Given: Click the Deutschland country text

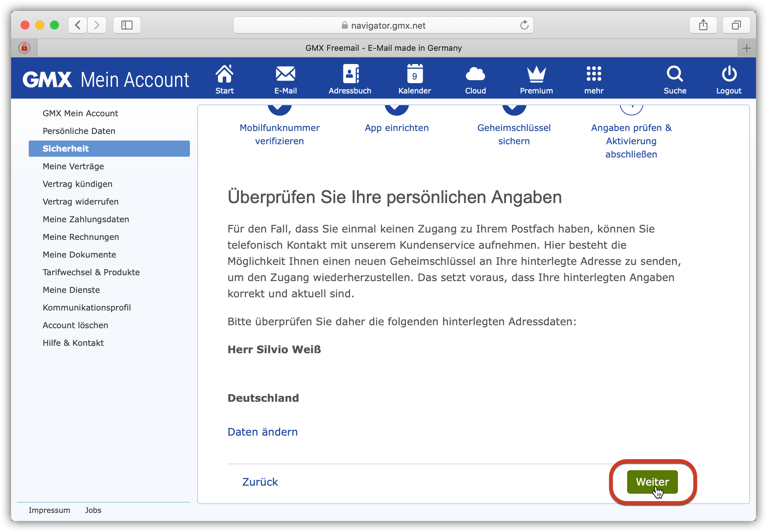Looking at the screenshot, I should click(263, 398).
